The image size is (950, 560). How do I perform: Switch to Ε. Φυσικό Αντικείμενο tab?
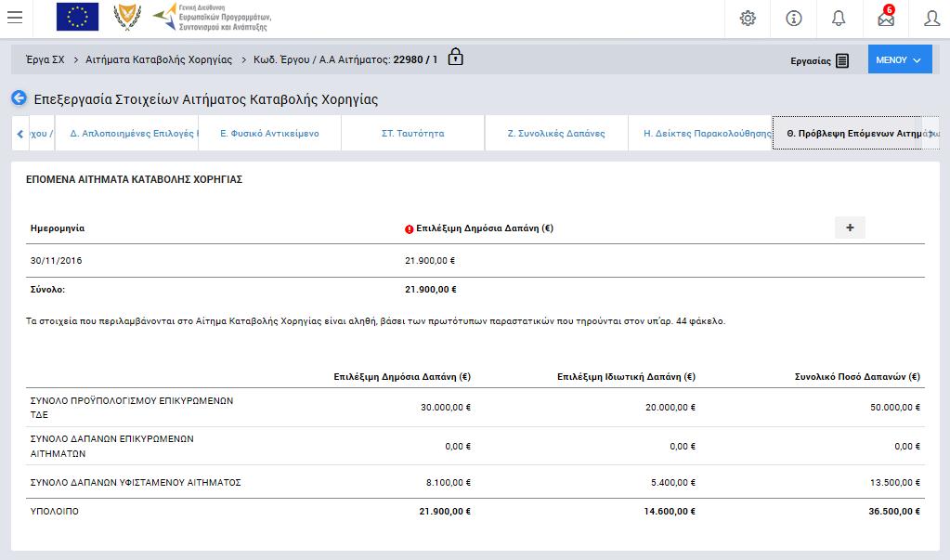point(269,134)
